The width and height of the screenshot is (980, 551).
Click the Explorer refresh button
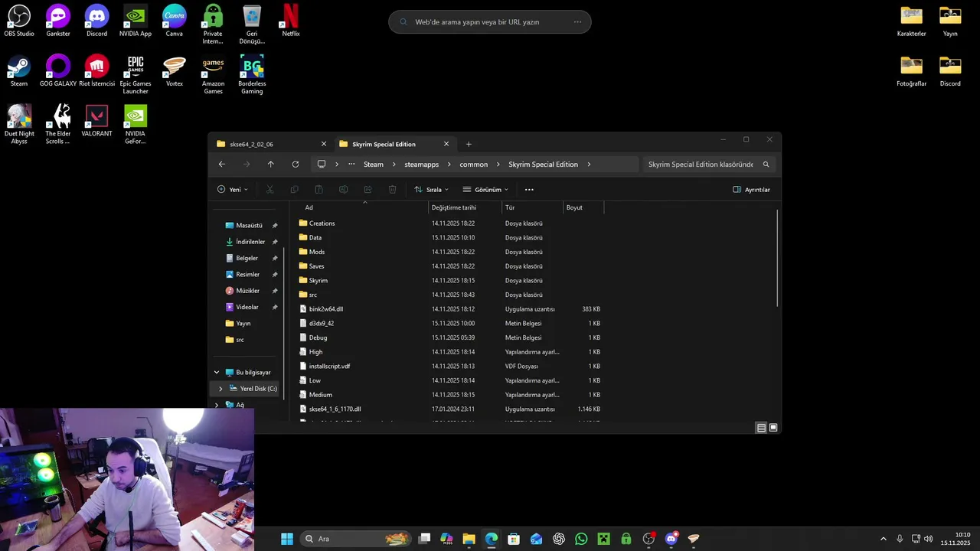coord(296,165)
